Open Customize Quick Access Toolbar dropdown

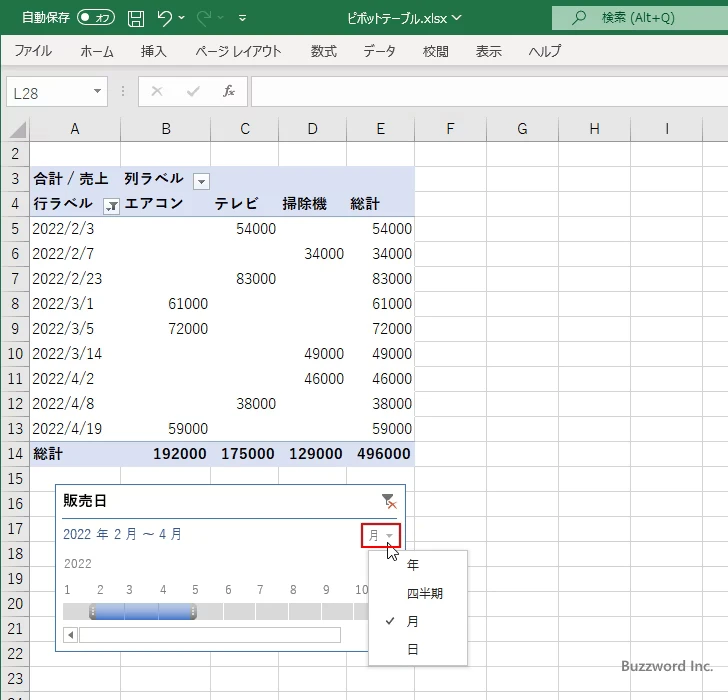[x=242, y=18]
